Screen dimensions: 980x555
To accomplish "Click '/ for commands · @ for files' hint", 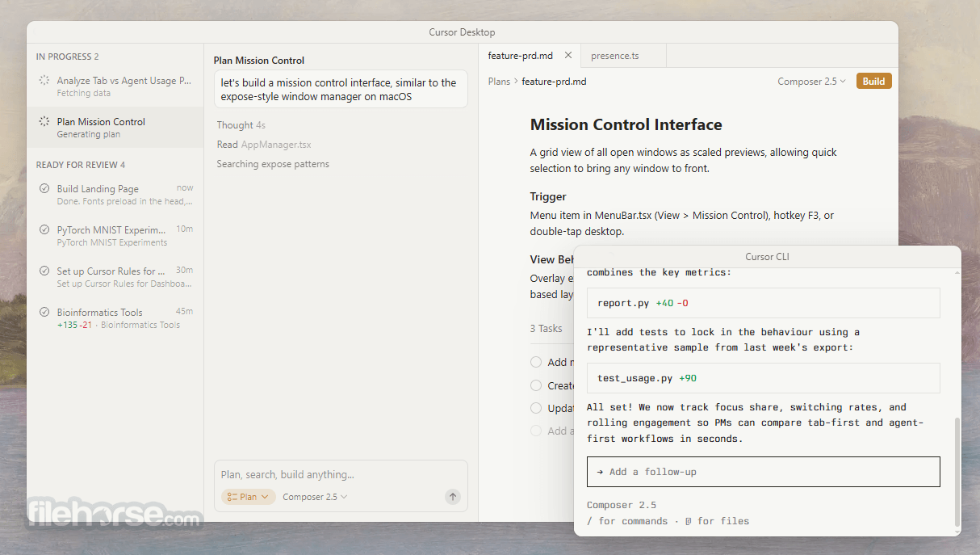I will tap(668, 521).
